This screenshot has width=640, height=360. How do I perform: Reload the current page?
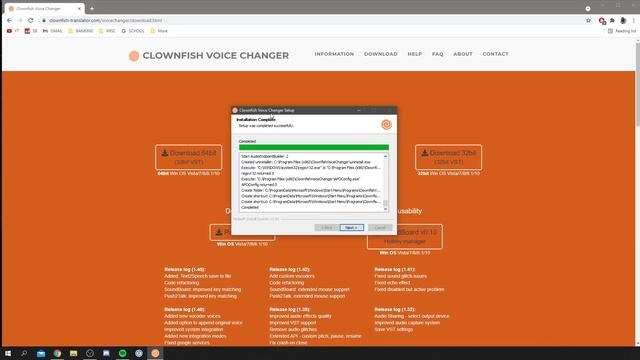31,20
